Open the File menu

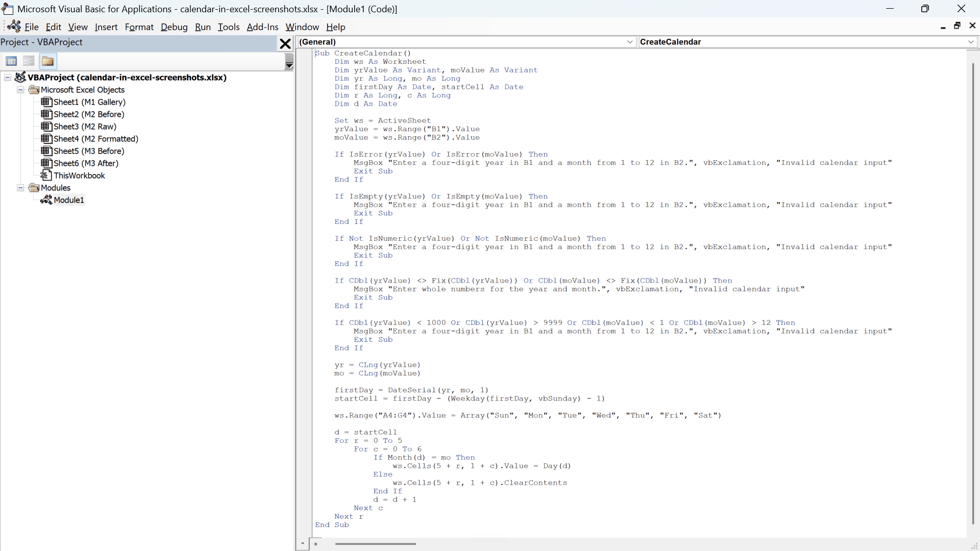point(32,27)
